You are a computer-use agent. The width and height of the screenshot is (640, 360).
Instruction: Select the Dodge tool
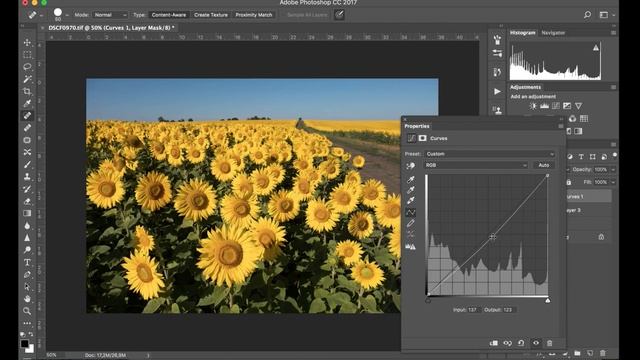pos(27,250)
